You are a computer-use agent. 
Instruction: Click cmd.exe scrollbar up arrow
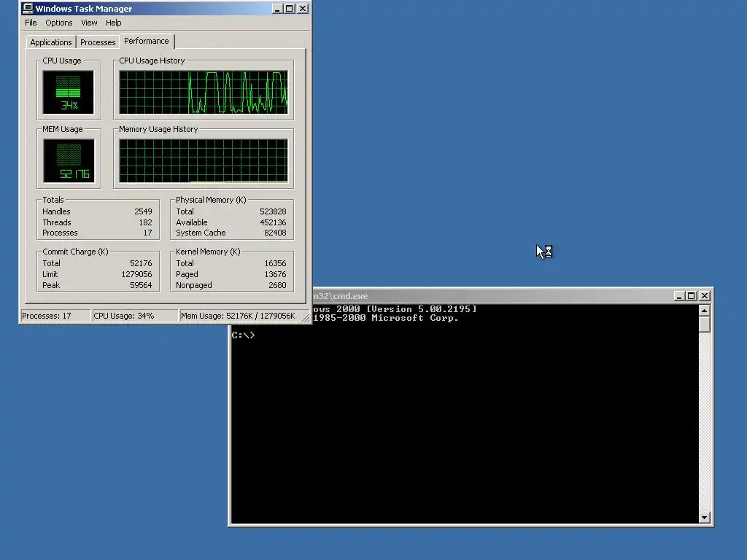tap(705, 311)
